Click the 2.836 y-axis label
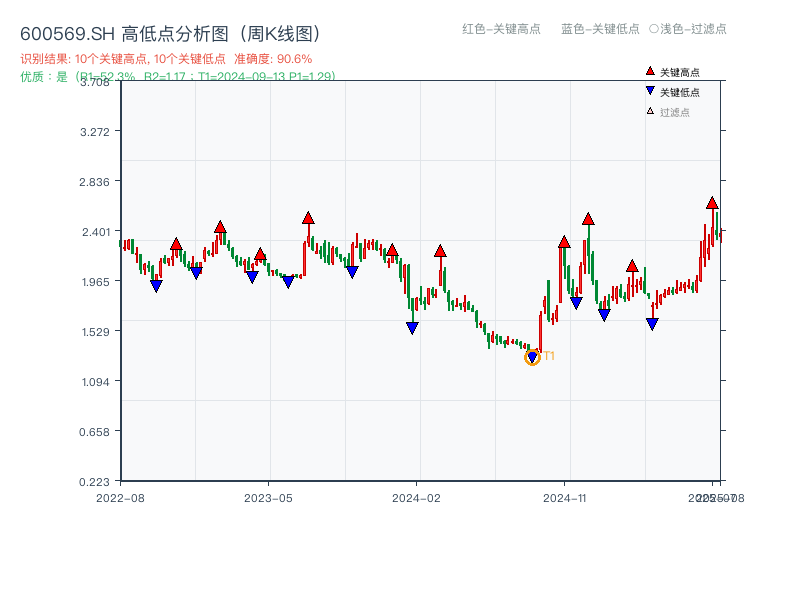 [94, 182]
